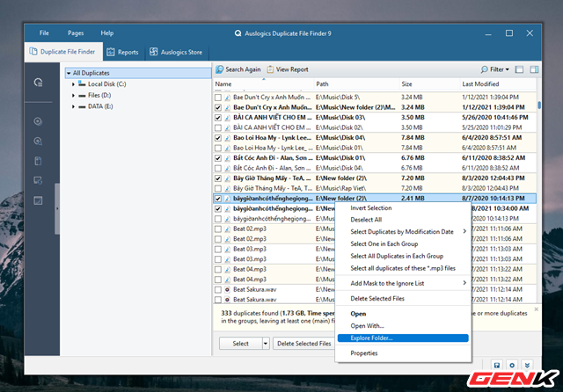Click the double chevron down icon
563x392 pixels.
coord(527,365)
